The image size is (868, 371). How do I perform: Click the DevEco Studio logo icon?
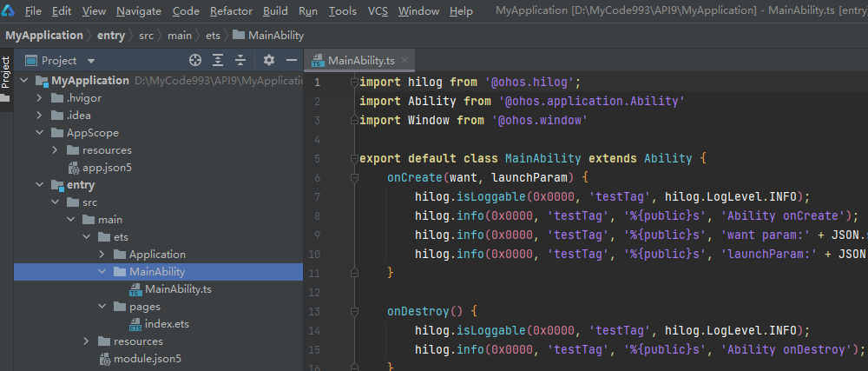point(10,10)
